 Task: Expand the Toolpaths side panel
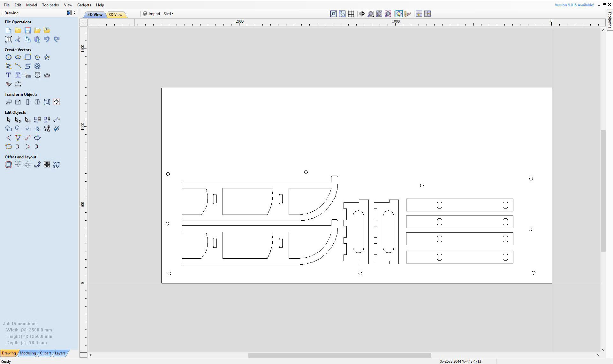tap(609, 20)
